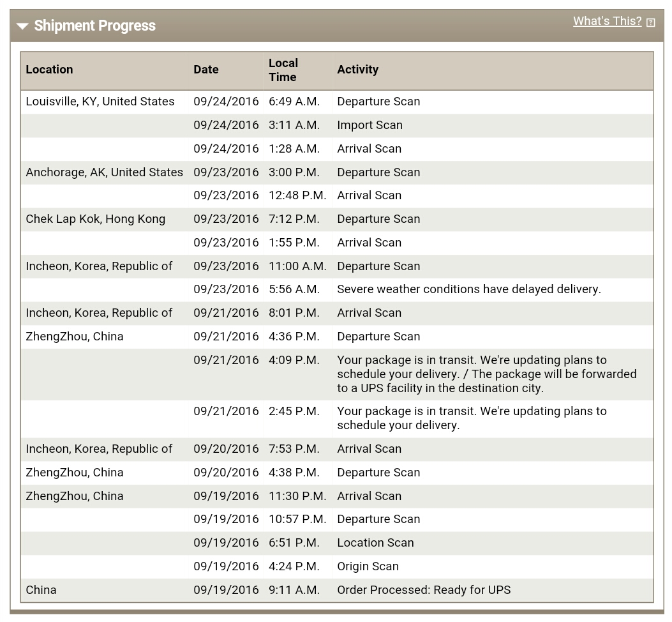Select the Activity column header
Image resolution: width=672 pixels, height=622 pixels.
click(x=357, y=70)
